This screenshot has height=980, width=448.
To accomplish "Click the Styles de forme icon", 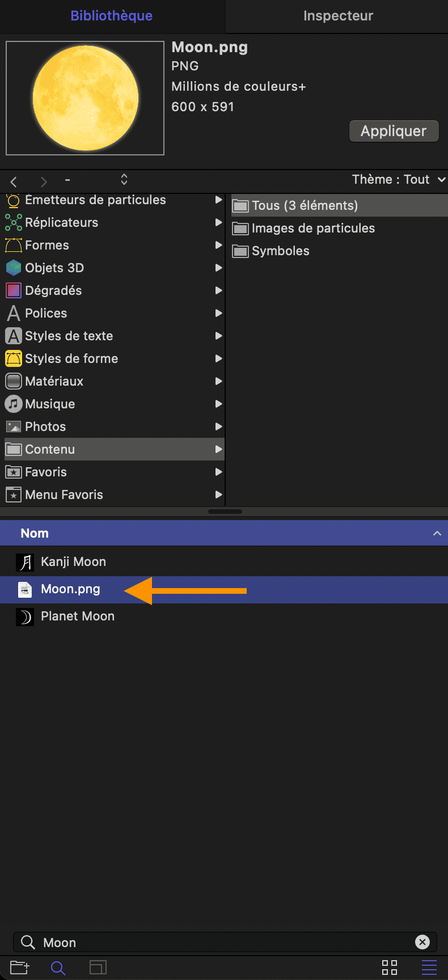I will 14,358.
